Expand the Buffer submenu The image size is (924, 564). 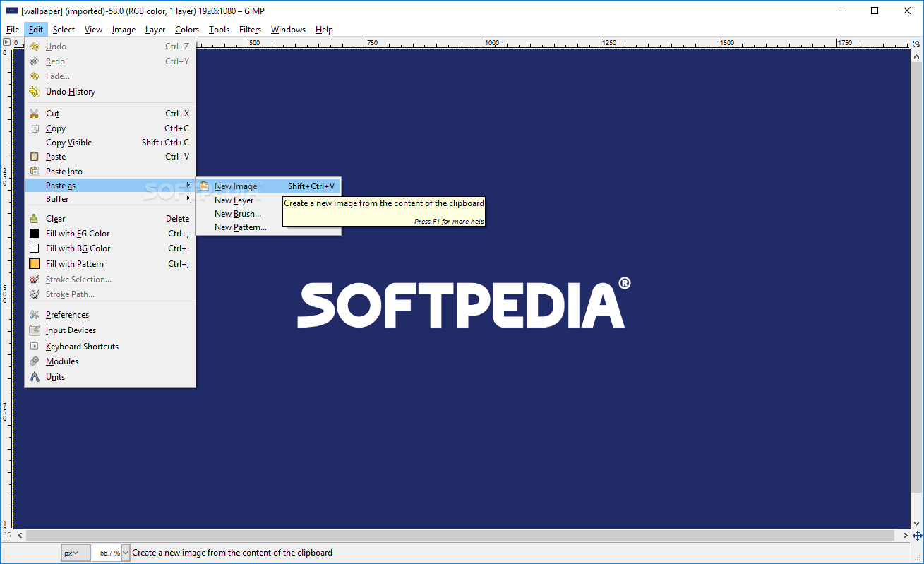coord(109,199)
